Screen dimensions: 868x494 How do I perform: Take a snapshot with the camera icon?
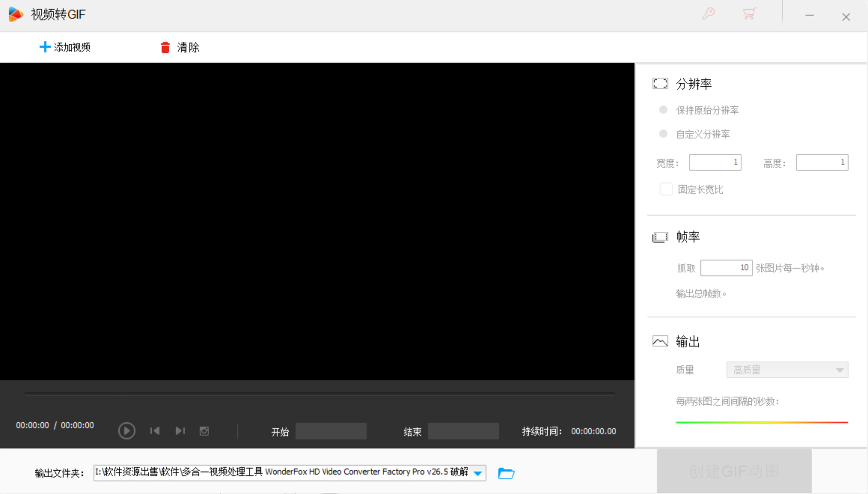tap(204, 431)
